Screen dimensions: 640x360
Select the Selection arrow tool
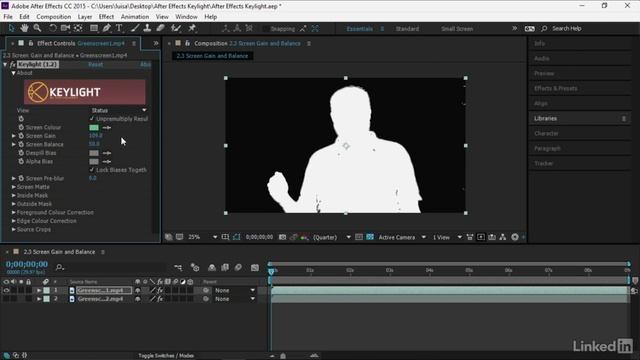click(11, 28)
